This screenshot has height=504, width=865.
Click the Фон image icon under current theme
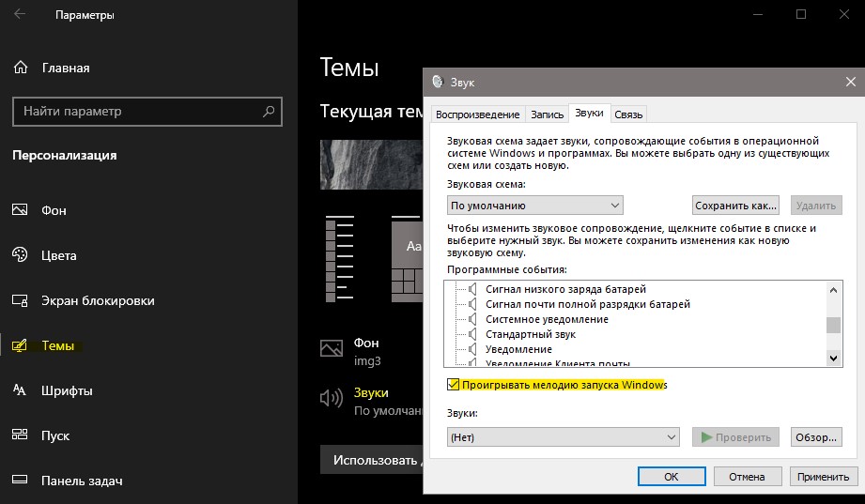(x=332, y=348)
